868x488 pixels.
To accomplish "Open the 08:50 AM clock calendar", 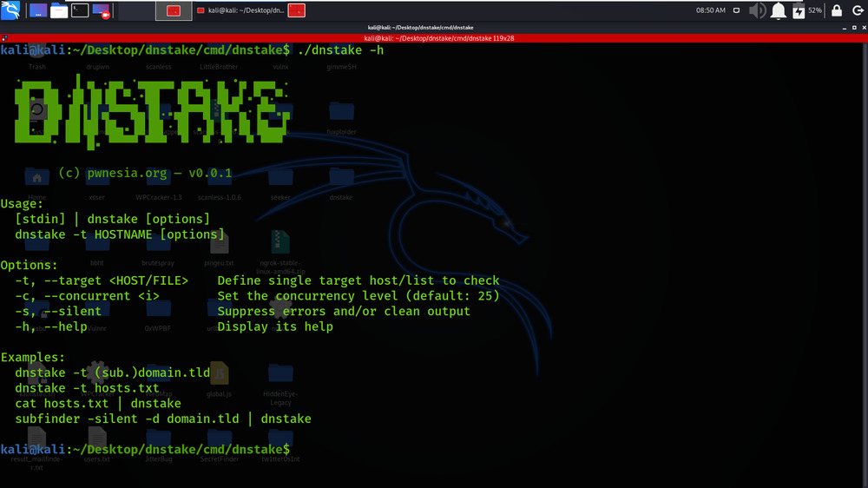I will tap(711, 10).
